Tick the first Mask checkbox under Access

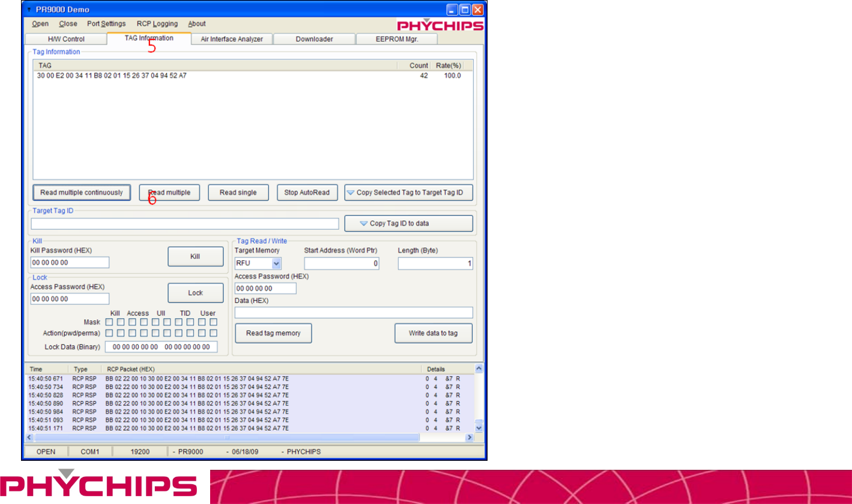(132, 322)
